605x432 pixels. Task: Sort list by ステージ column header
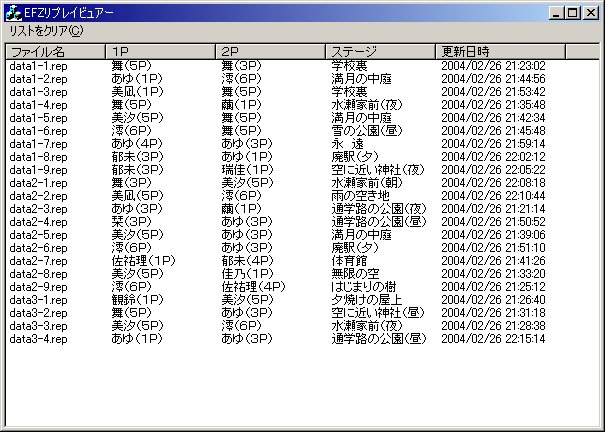tap(380, 51)
